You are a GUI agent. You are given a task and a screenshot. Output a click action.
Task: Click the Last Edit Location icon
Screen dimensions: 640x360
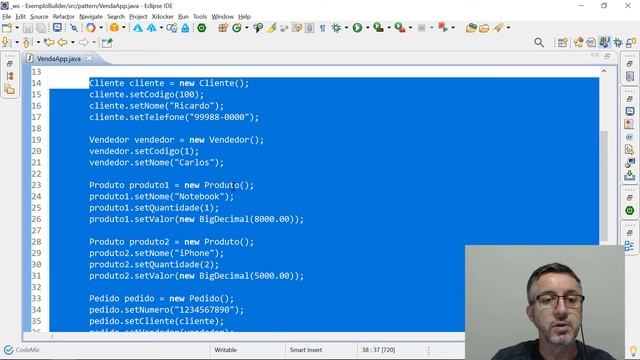coord(49,42)
